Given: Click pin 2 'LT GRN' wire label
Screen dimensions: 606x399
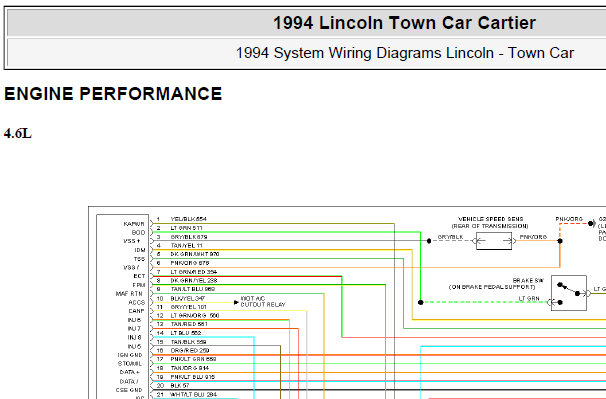Looking at the screenshot, I should click(x=186, y=228).
